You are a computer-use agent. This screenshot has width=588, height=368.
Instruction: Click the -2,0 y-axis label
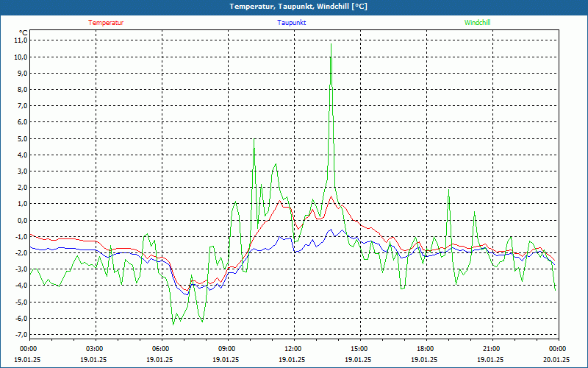click(x=21, y=253)
